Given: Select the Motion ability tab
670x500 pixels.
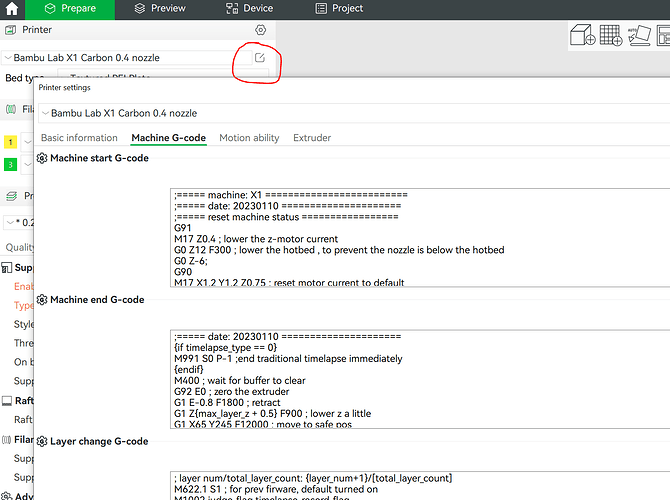Looking at the screenshot, I should [249, 138].
